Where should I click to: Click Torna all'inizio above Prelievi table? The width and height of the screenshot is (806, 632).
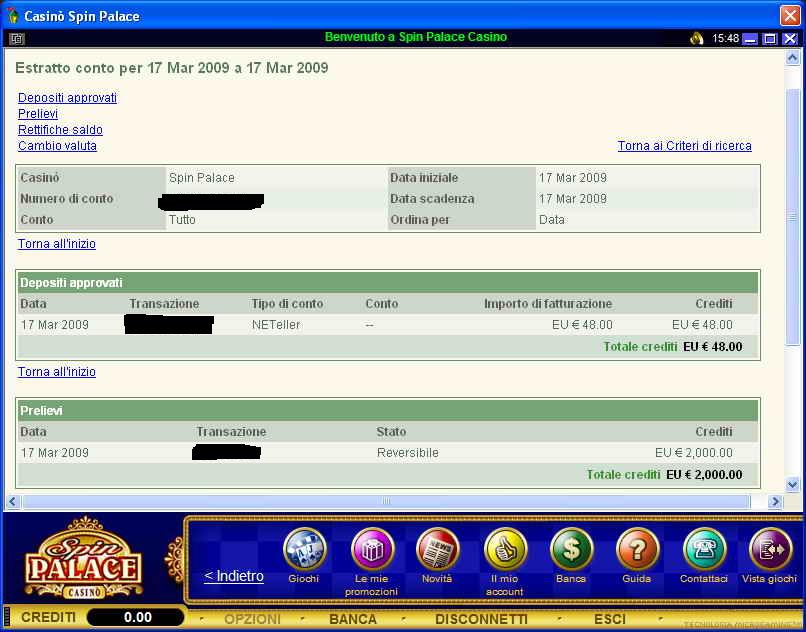(x=57, y=371)
